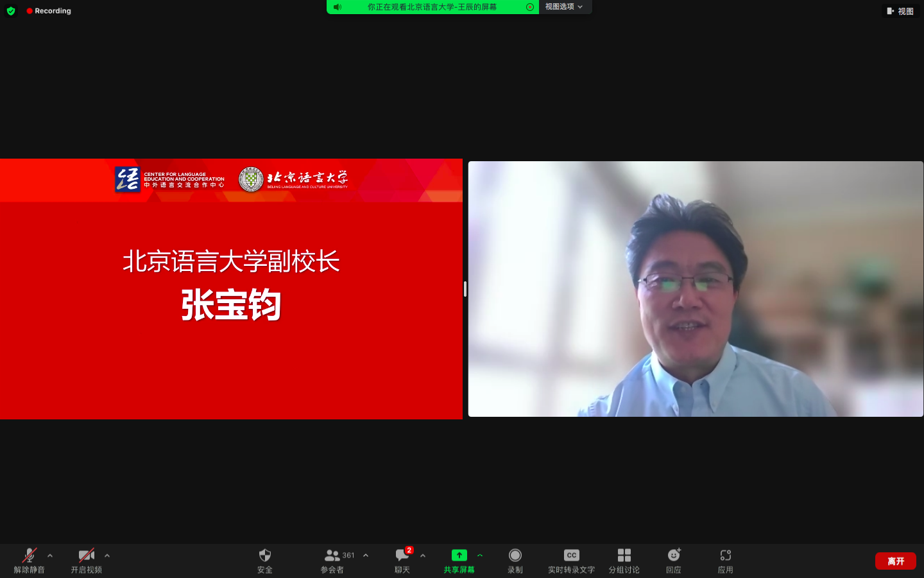
Task: Select the speaker's video tile
Action: pos(696,289)
